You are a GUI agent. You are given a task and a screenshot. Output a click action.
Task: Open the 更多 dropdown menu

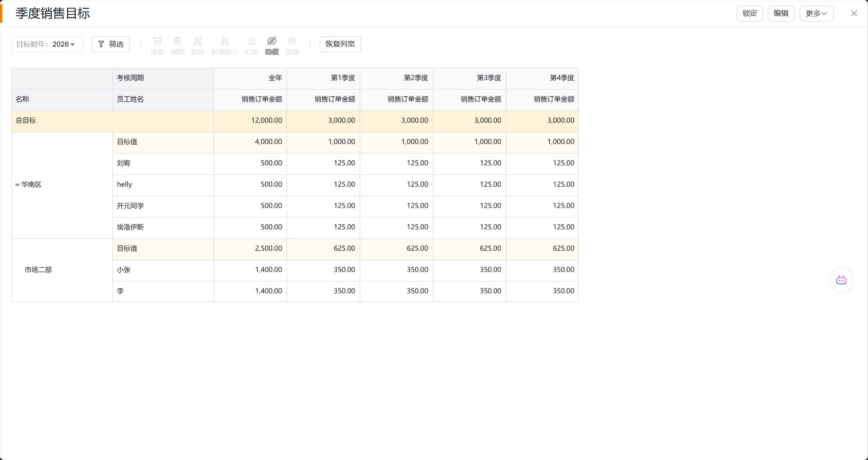(x=816, y=14)
